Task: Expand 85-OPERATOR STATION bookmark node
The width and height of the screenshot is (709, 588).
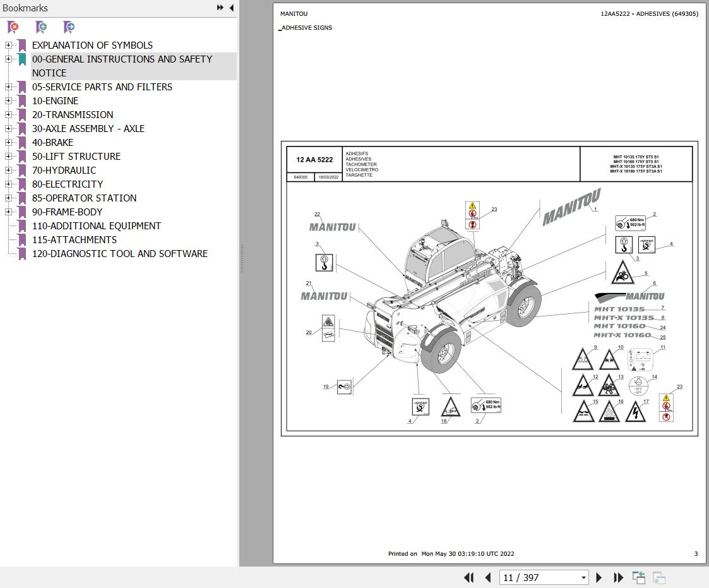Action: click(x=8, y=198)
